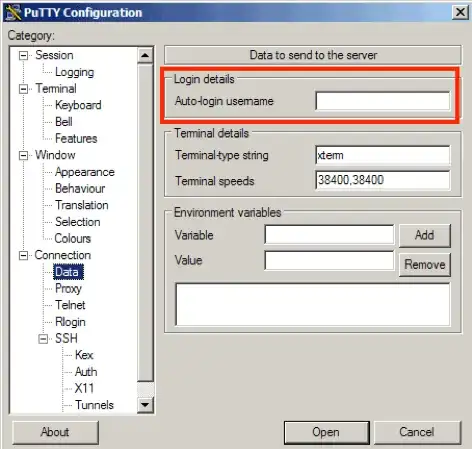Open the Appearance category
The height and width of the screenshot is (449, 472).
85,172
